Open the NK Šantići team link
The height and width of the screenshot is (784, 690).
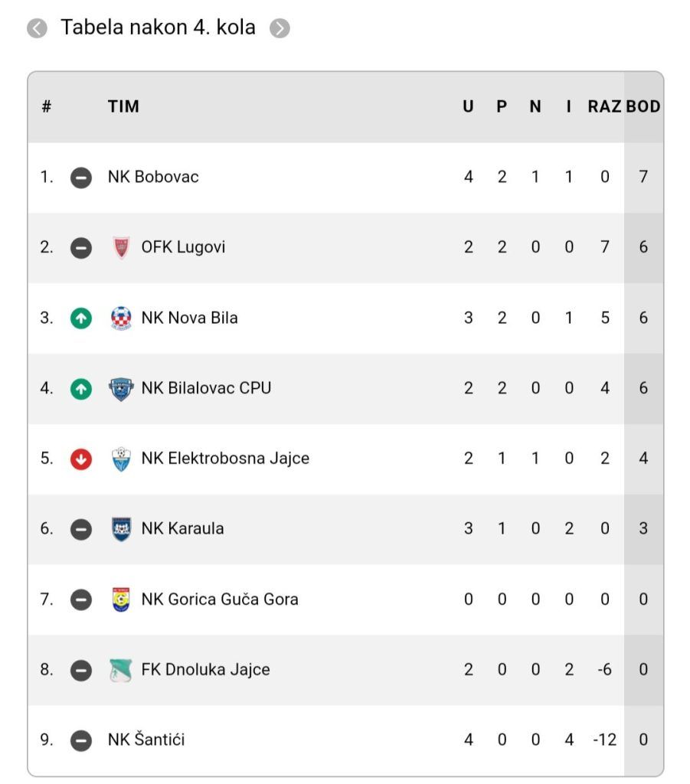(x=146, y=740)
